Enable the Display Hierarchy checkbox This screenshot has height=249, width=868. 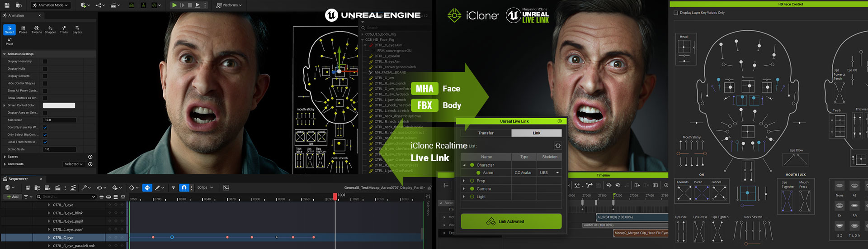(x=45, y=62)
